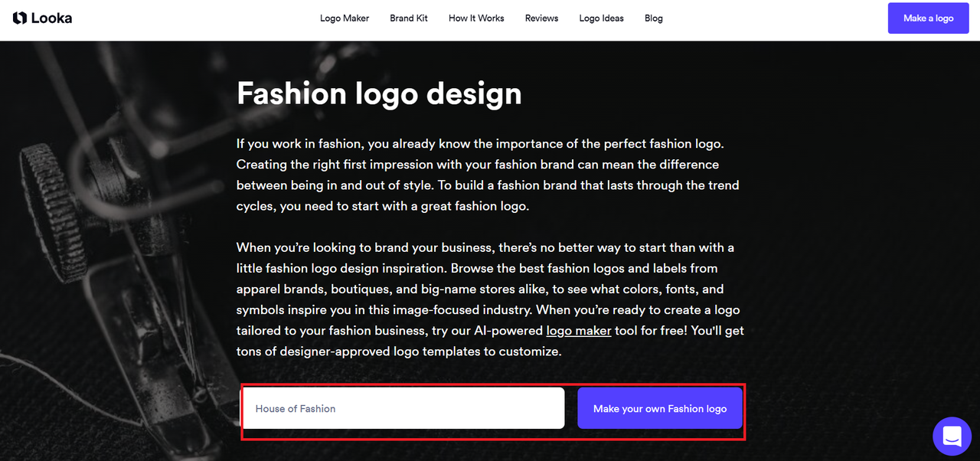Click Make your own Fashion logo button
This screenshot has height=461, width=980.
tap(660, 408)
